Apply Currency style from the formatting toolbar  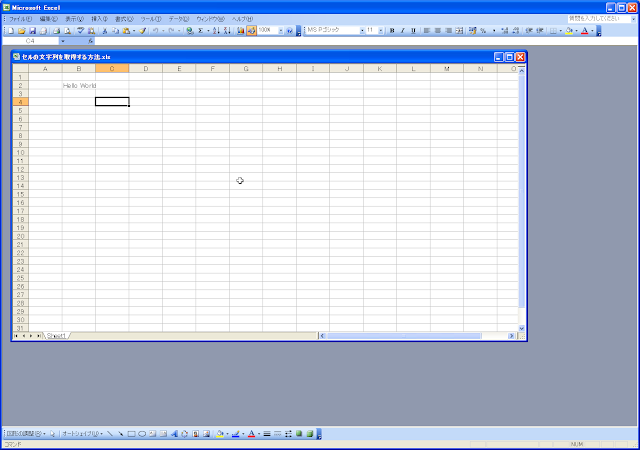(x=472, y=31)
